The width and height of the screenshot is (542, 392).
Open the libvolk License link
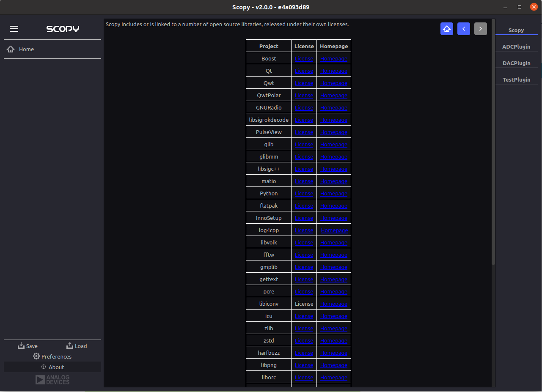point(304,243)
